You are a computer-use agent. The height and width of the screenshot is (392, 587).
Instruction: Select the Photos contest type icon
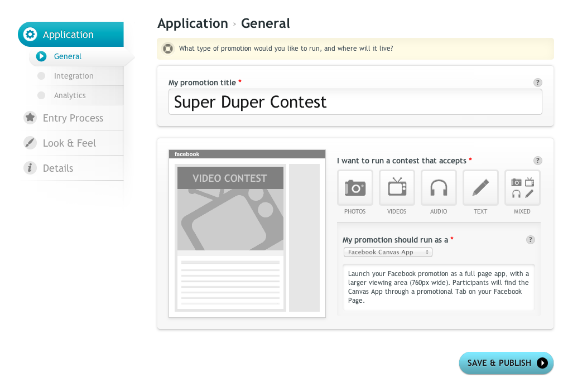point(355,188)
